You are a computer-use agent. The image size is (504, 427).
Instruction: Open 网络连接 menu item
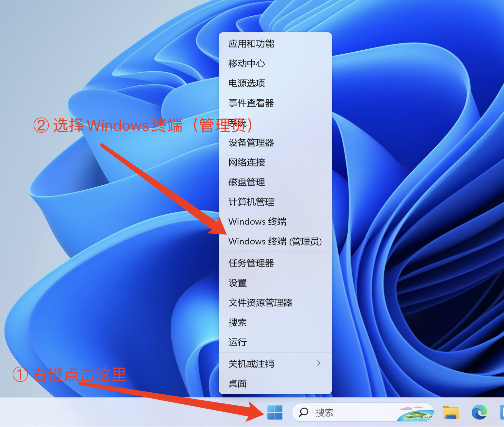[275, 162]
